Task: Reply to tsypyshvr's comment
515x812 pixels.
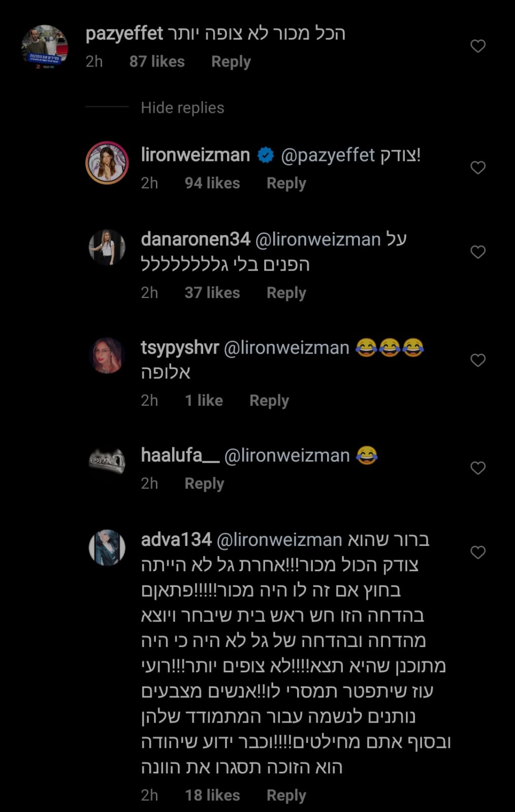Action: [x=269, y=400]
